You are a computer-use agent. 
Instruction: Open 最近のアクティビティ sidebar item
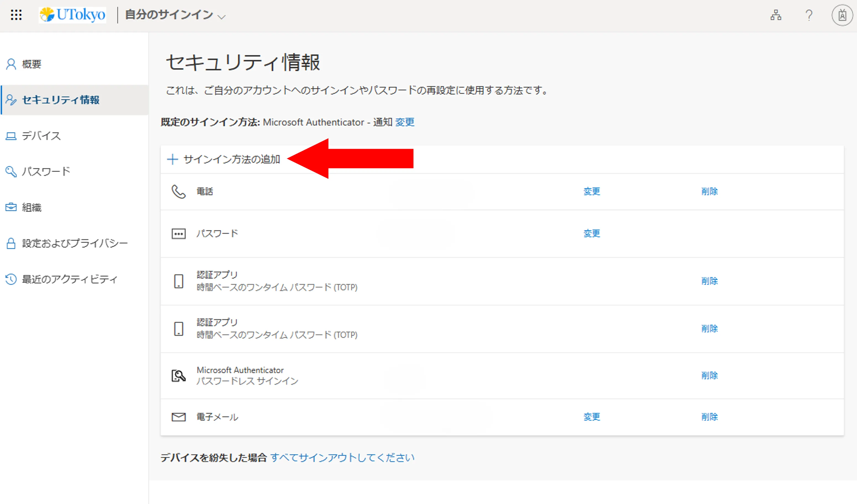pyautogui.click(x=69, y=279)
